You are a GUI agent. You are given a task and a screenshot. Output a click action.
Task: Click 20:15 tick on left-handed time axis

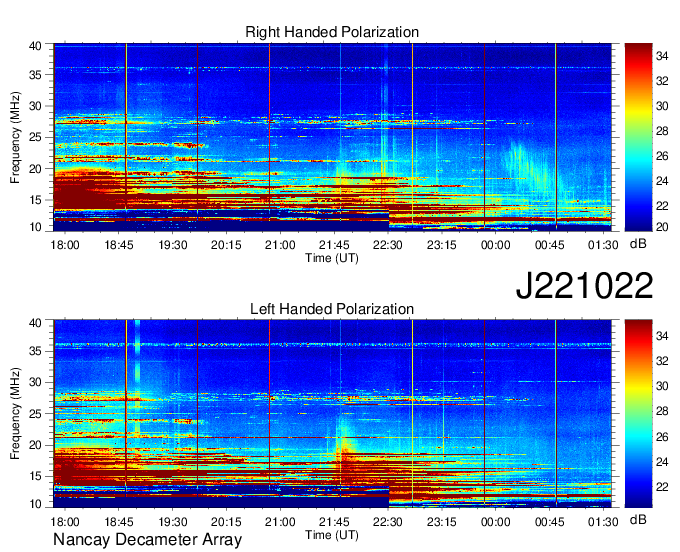226,522
